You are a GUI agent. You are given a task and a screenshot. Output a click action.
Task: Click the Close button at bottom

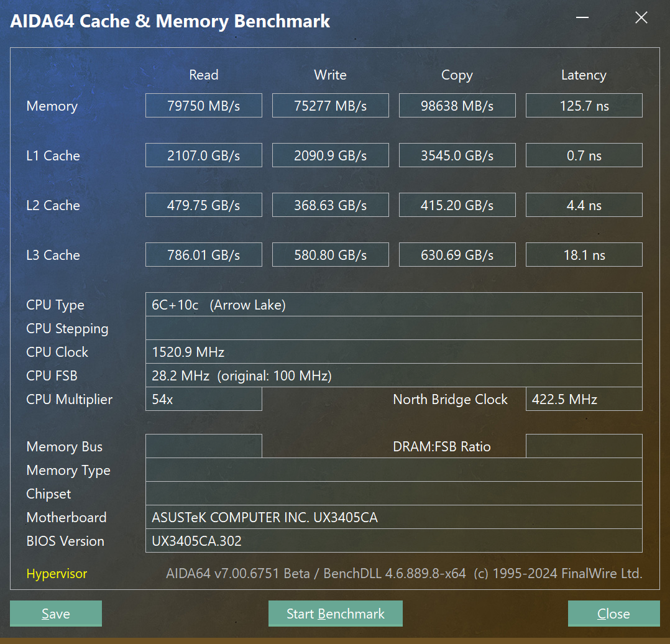[613, 614]
